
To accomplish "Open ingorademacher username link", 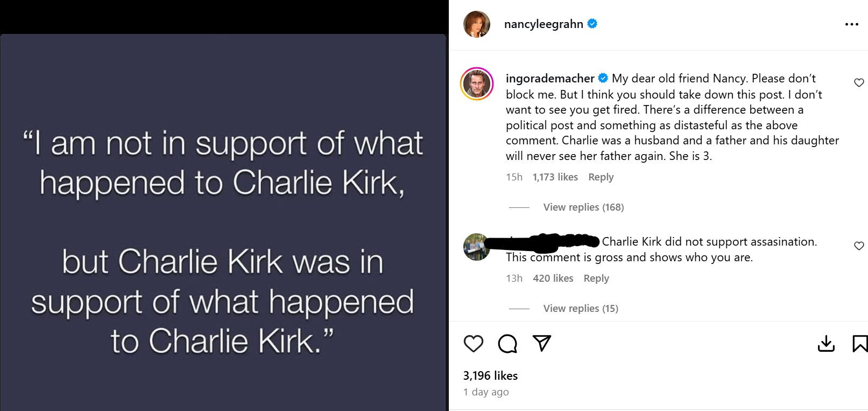I will point(550,79).
